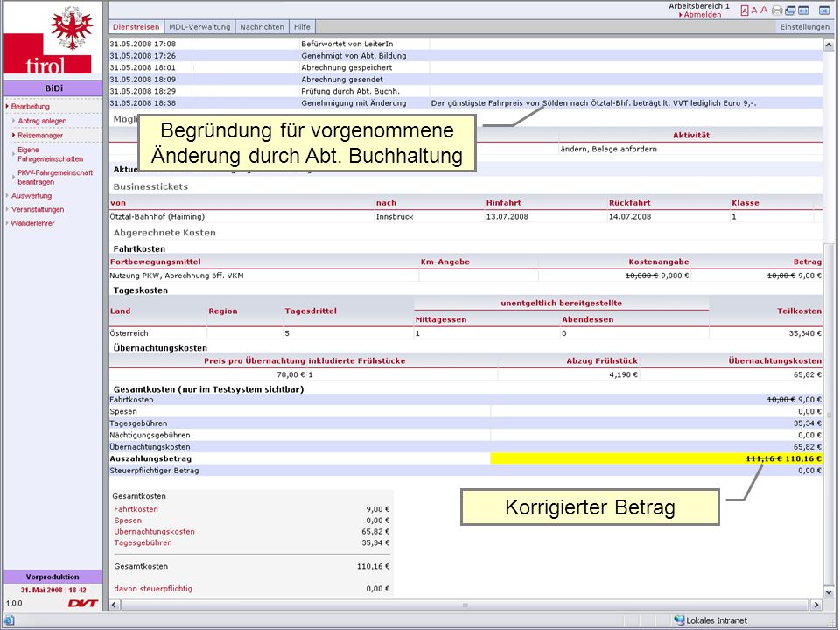840x630 pixels.
Task: Click the Vorproduktion label in the sidebar
Action: pos(52,577)
